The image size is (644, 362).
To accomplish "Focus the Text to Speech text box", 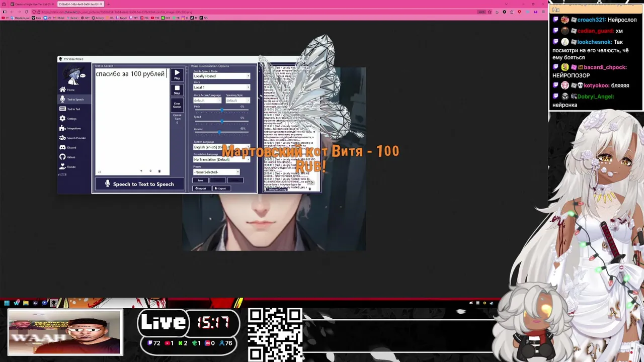I will tap(132, 122).
